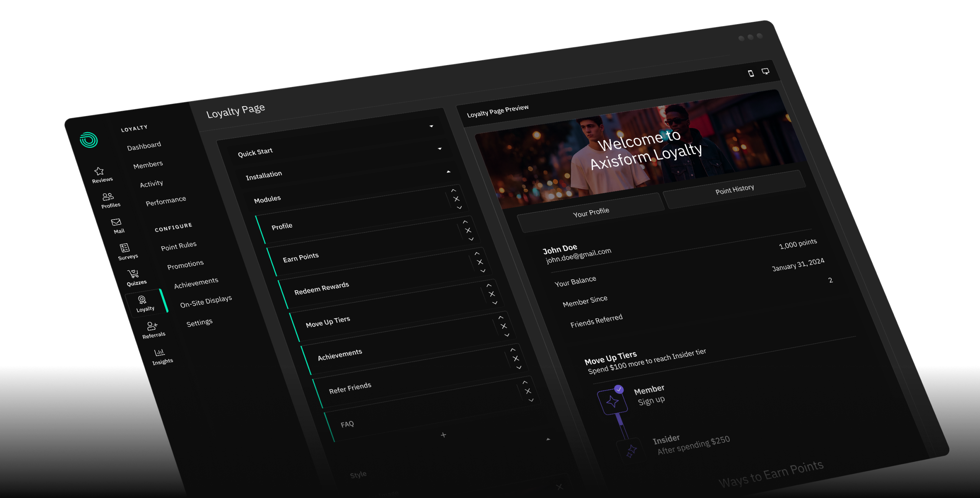Select the Your Profile tab
Viewport: 980px width, 498px height.
pos(591,212)
